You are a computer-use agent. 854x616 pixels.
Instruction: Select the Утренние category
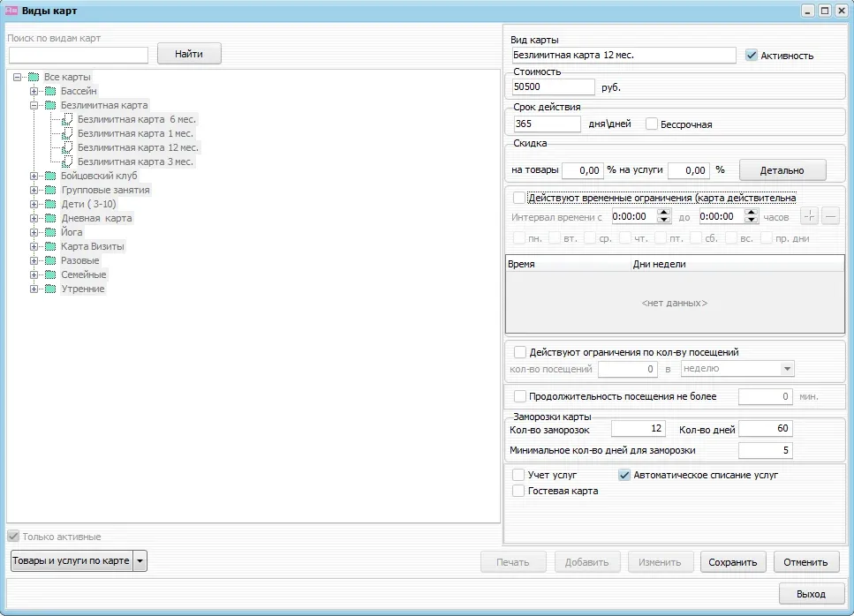pos(83,289)
